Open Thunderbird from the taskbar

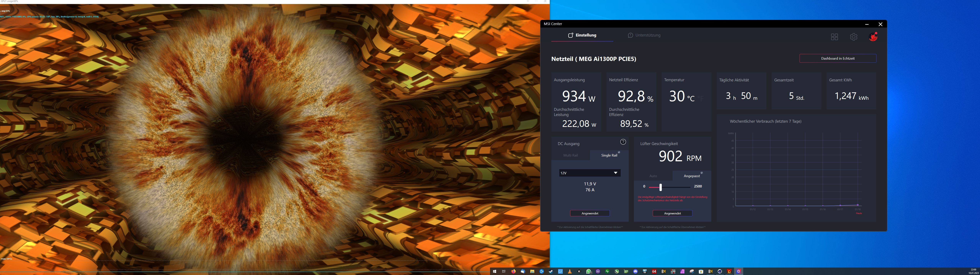pos(523,271)
